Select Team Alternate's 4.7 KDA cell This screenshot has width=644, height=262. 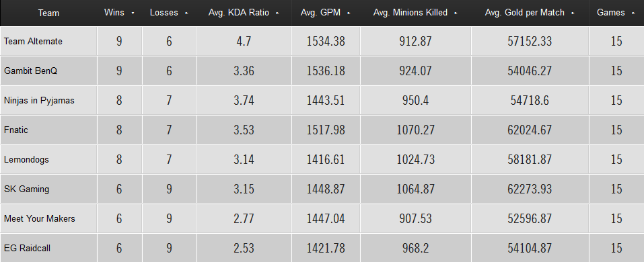tap(244, 42)
